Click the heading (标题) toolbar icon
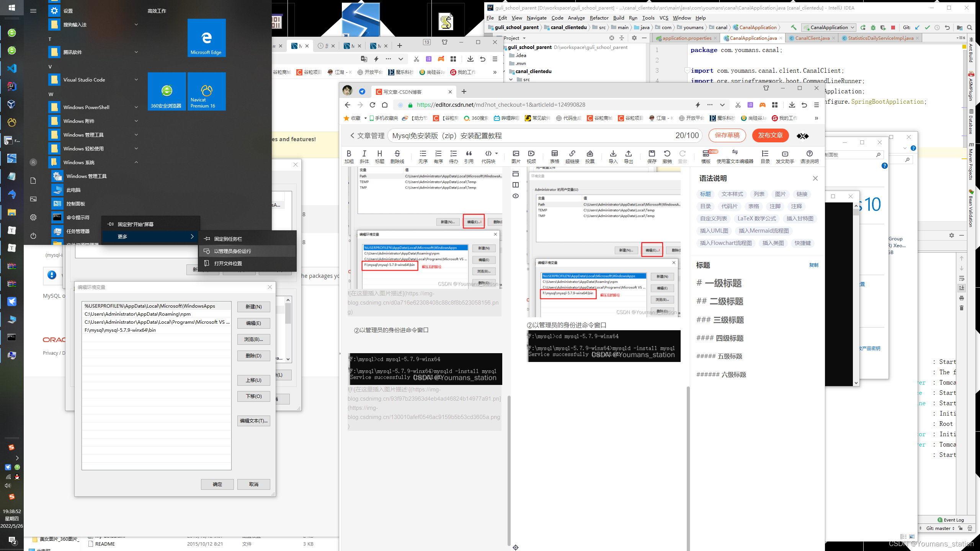The height and width of the screenshot is (551, 980). 379,156
